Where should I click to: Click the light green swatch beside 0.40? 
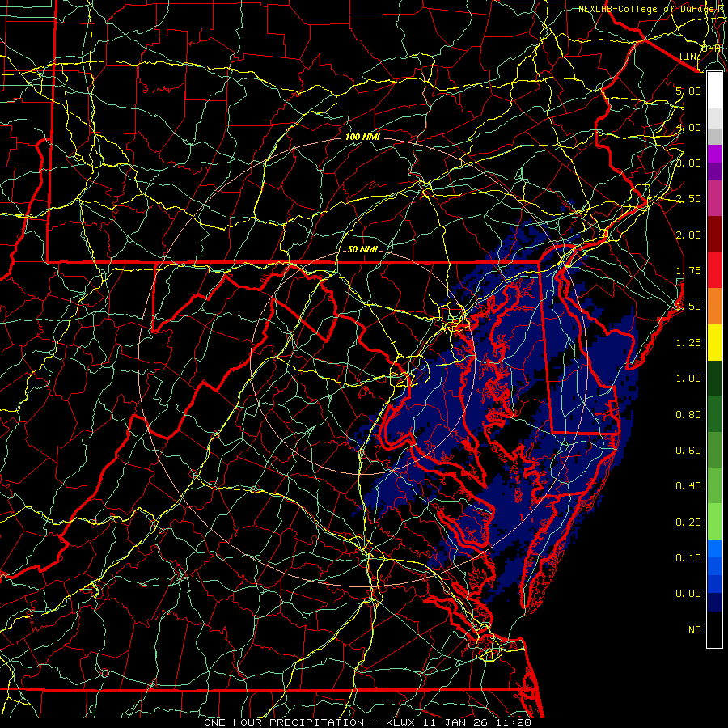714,485
